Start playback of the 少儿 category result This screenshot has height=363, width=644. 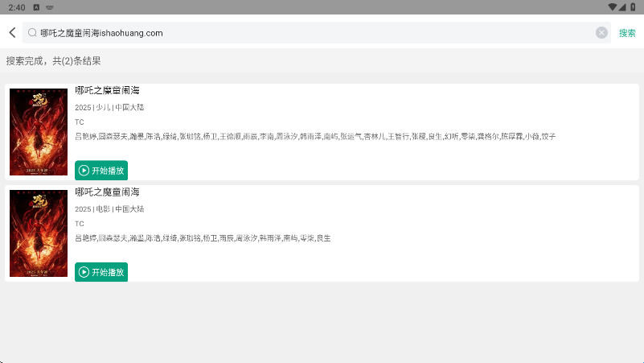point(101,170)
